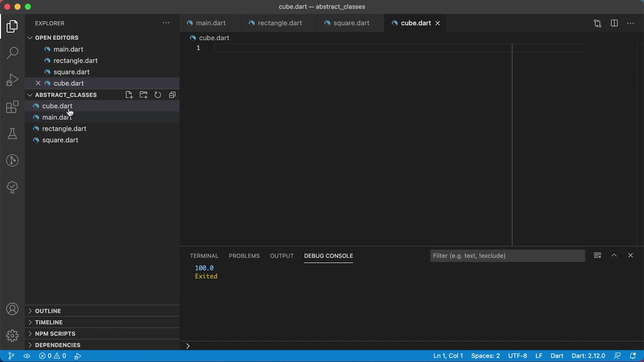Viewport: 644px width, 362px height.
Task: Close the cube.dart editor tab
Action: tap(438, 23)
